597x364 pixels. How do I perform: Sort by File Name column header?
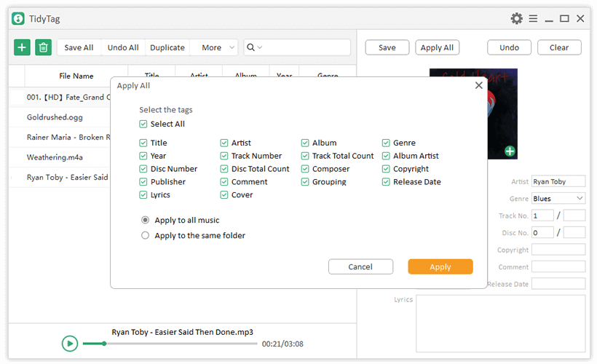tap(76, 76)
